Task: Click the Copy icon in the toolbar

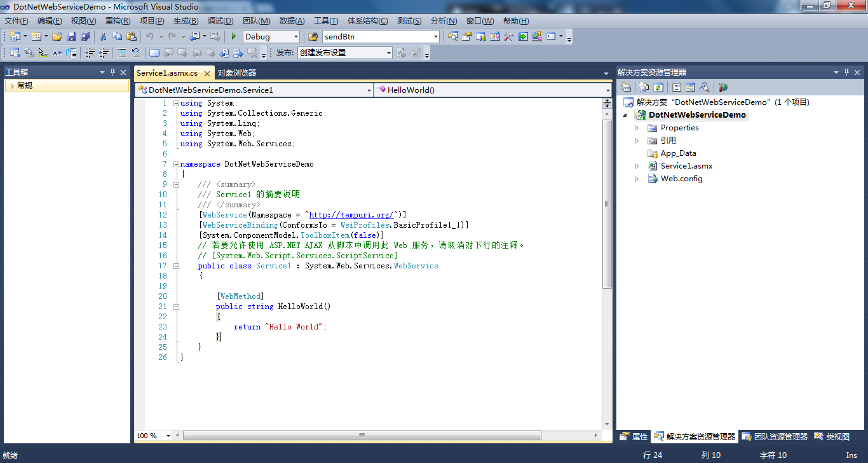Action: 118,36
